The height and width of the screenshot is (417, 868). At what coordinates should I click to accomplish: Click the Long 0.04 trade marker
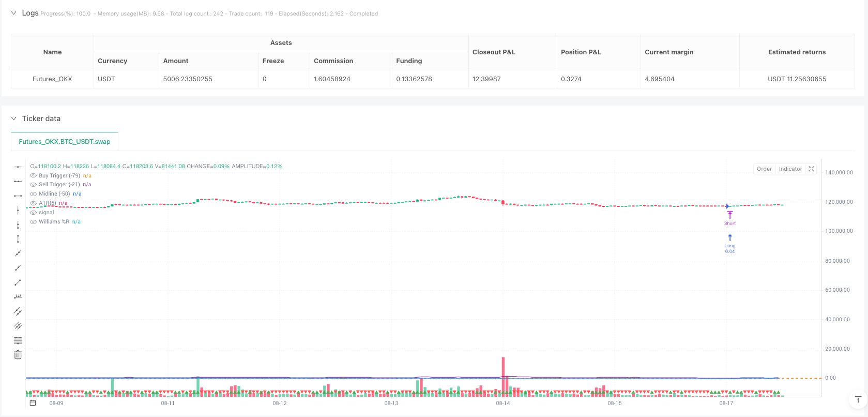tap(730, 244)
